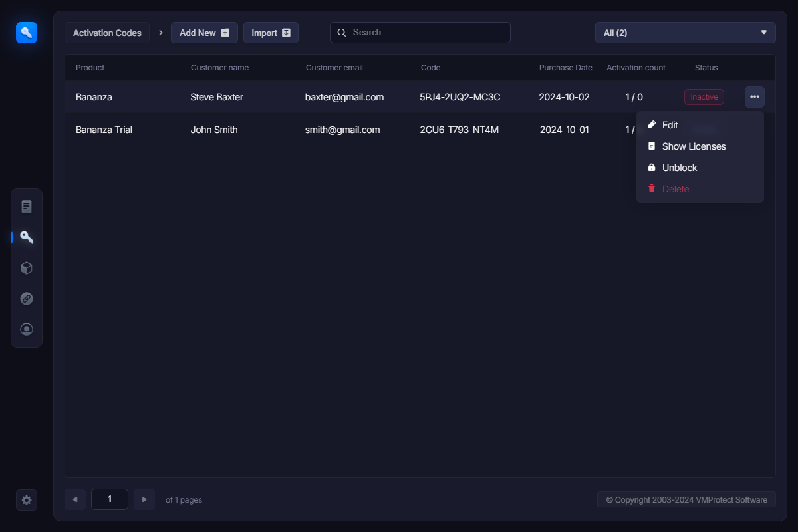Screen dimensions: 798x532
Task: Open settings gear icon
Action: tap(27, 500)
